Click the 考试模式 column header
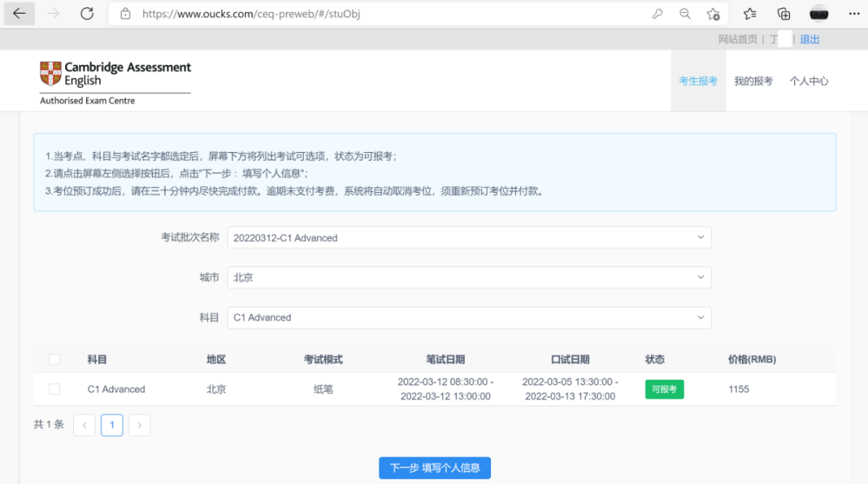 [x=323, y=359]
